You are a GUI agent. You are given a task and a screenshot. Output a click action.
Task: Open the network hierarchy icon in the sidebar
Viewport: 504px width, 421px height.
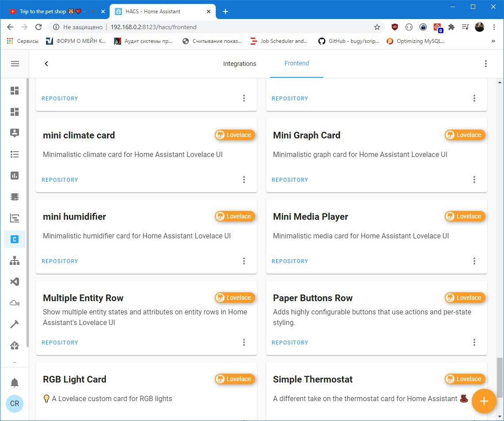15,260
